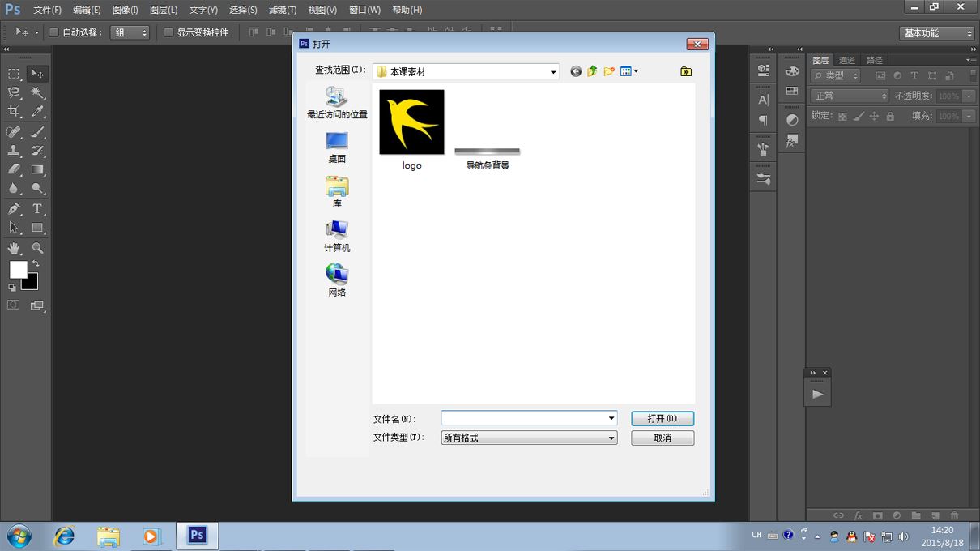Select the Lasso tool
The height and width of the screenshot is (551, 980).
click(14, 93)
